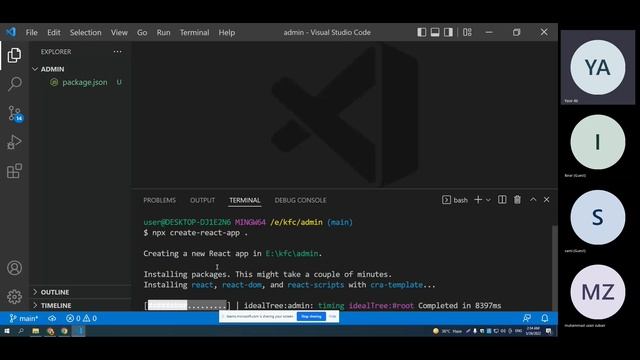Open the Run menu
Image resolution: width=640 pixels, height=360 pixels.
tap(163, 32)
